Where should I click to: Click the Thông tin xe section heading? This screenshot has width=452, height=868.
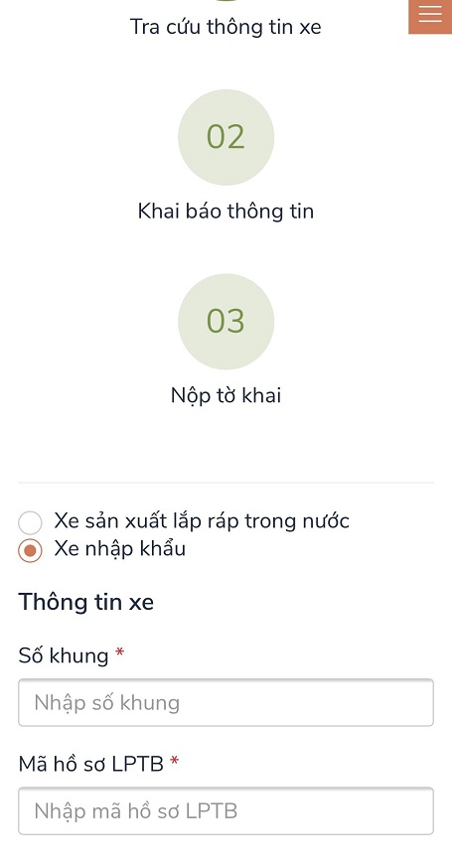[x=85, y=602]
